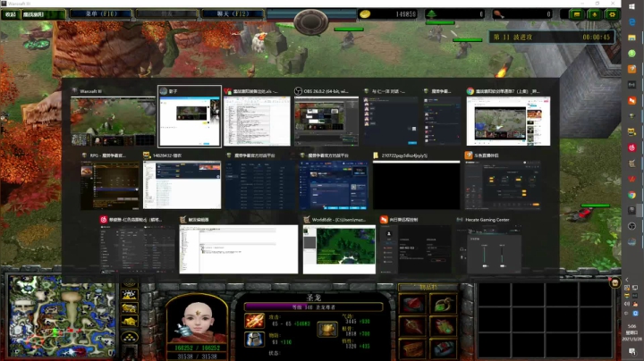Click the second green button at top left

coord(43,14)
